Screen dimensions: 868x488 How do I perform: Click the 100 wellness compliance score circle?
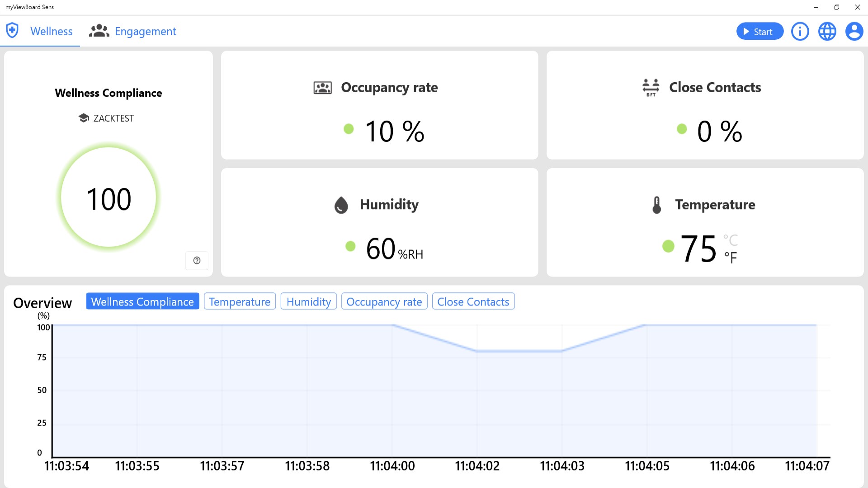pyautogui.click(x=108, y=198)
